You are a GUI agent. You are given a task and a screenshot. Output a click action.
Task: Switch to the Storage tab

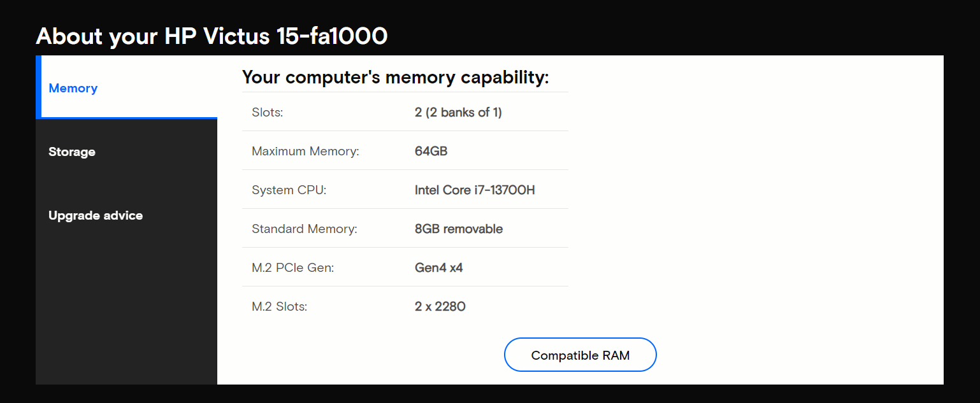pyautogui.click(x=126, y=152)
